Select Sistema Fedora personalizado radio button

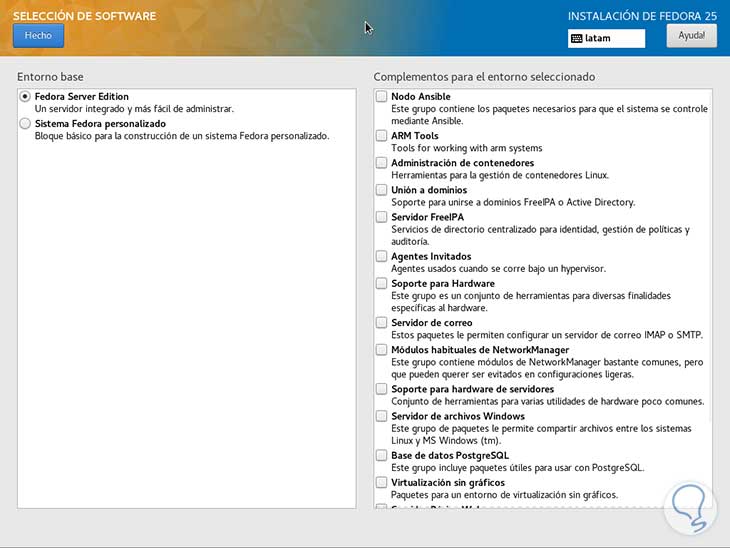tap(25, 123)
